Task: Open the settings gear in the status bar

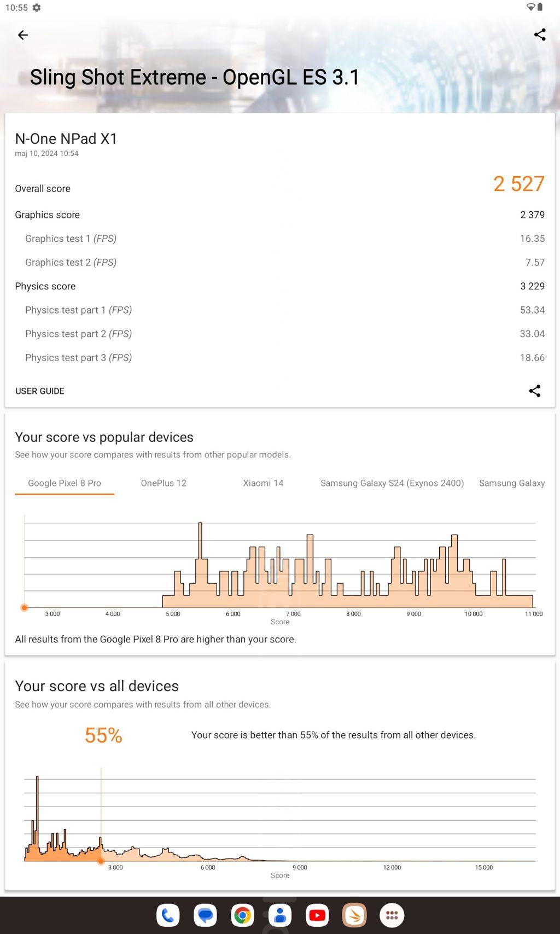Action: coord(37,8)
